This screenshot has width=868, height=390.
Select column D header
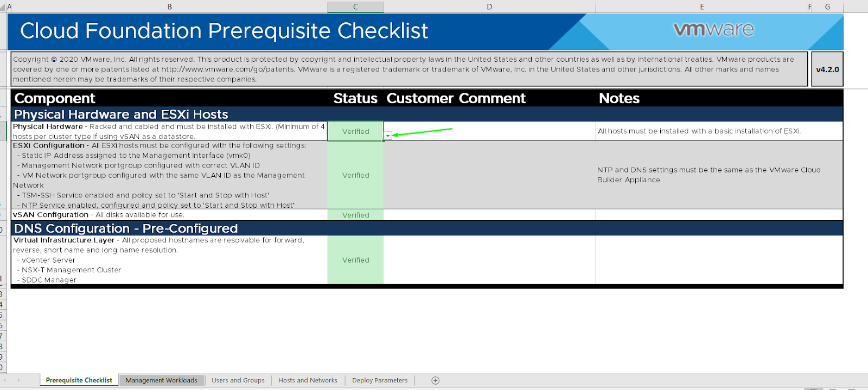(489, 7)
